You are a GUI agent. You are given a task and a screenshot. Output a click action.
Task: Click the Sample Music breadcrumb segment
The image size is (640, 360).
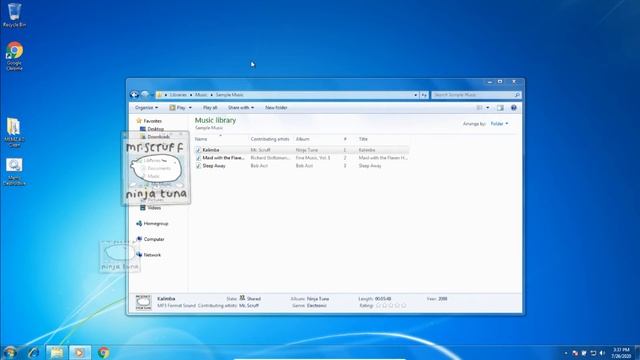229,95
